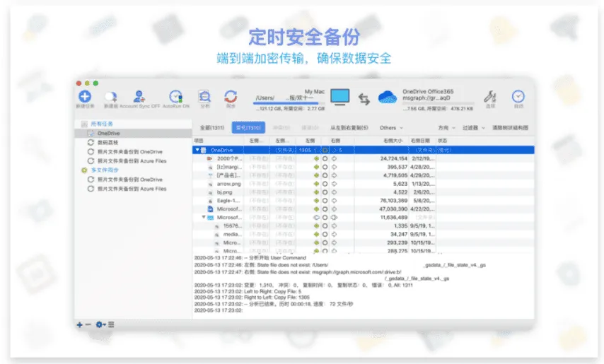This screenshot has width=604, height=364.
Task: Click the My Mac monitor icon
Action: click(340, 97)
